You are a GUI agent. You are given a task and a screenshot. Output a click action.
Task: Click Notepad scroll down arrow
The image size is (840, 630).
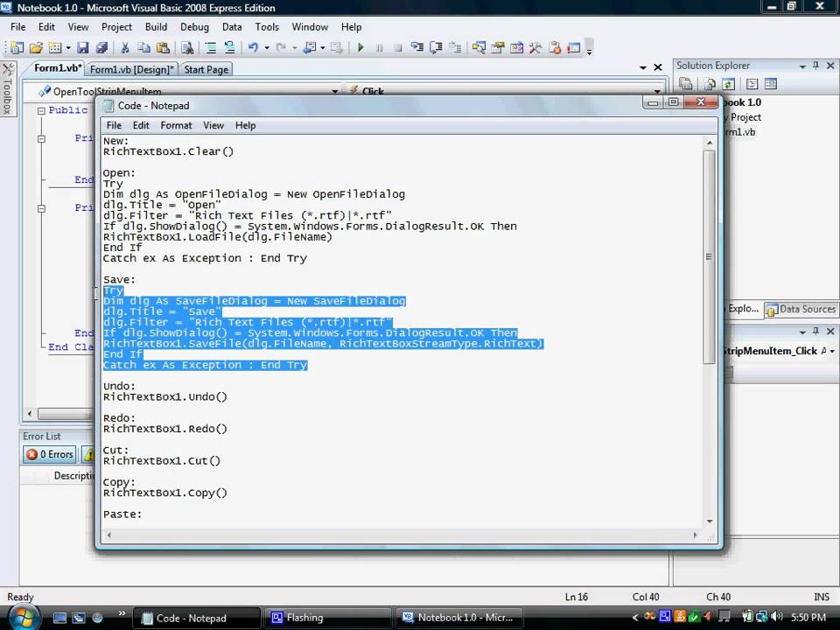pyautogui.click(x=709, y=521)
